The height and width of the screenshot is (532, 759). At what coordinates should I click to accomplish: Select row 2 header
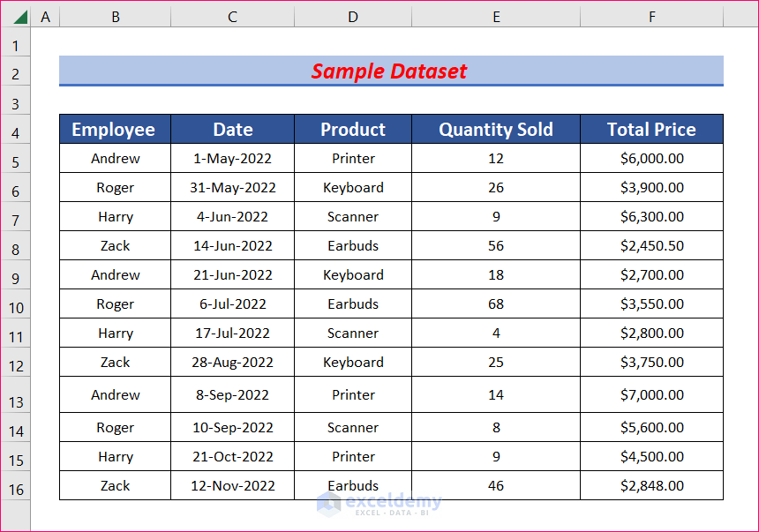click(x=16, y=71)
